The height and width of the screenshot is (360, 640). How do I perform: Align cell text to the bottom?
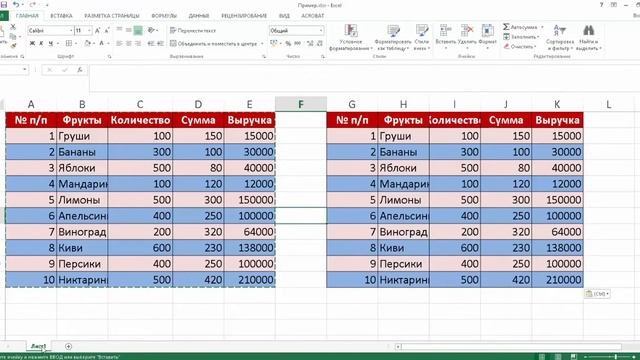pyautogui.click(x=138, y=30)
